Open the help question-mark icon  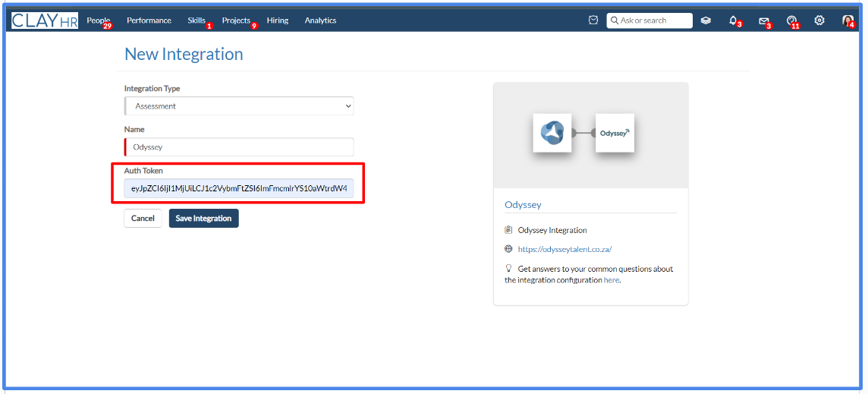[791, 20]
